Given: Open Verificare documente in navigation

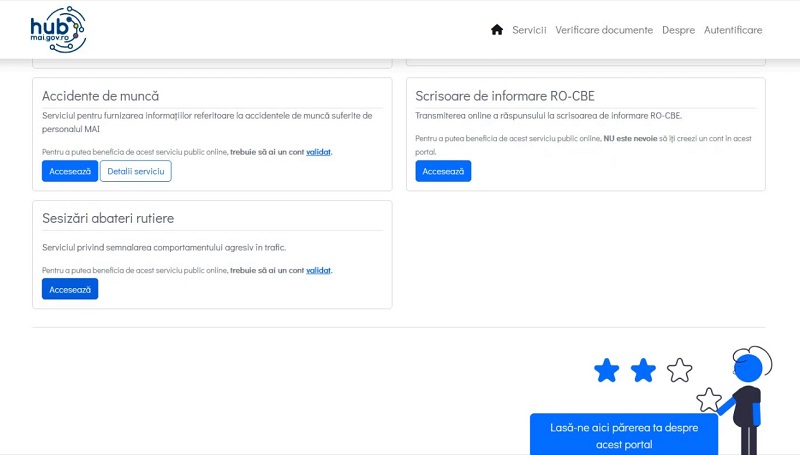Looking at the screenshot, I should (604, 30).
